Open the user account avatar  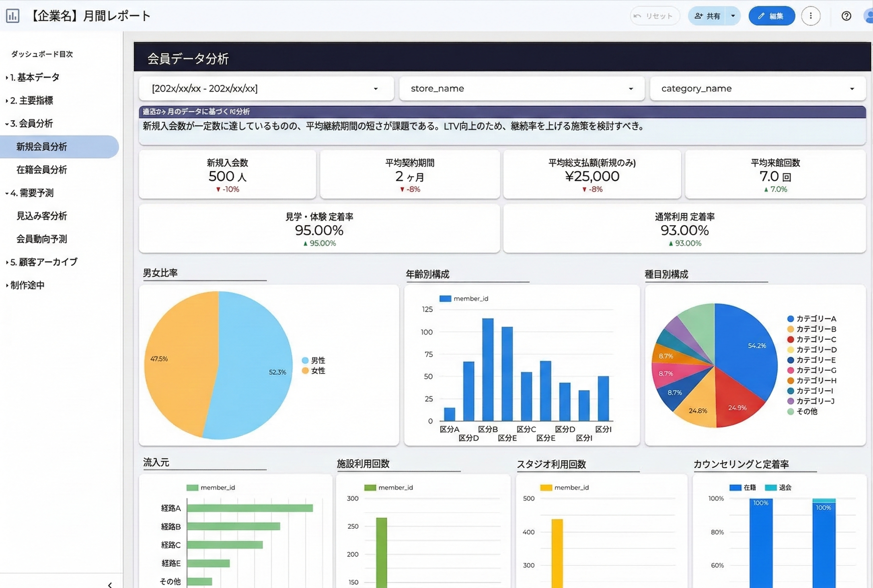click(868, 16)
